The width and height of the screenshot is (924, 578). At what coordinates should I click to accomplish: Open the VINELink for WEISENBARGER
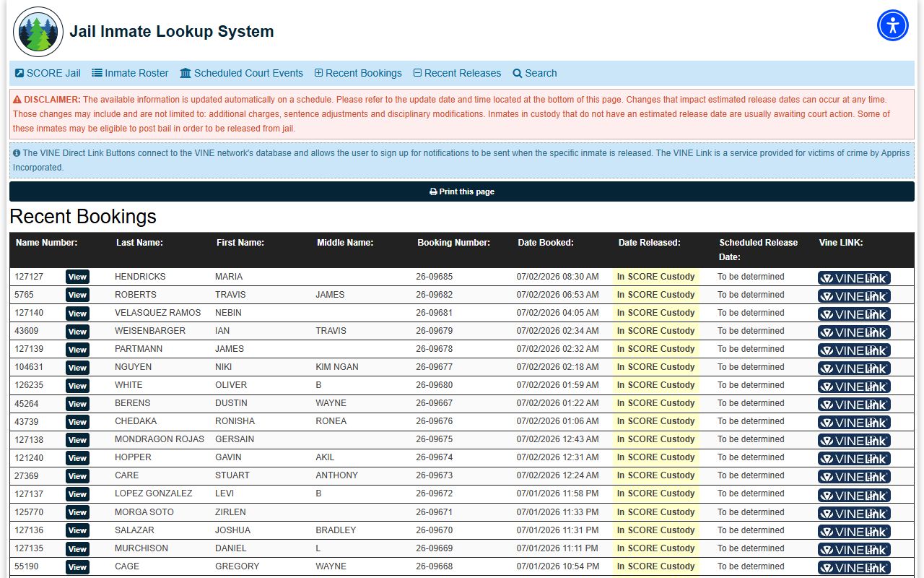(854, 332)
